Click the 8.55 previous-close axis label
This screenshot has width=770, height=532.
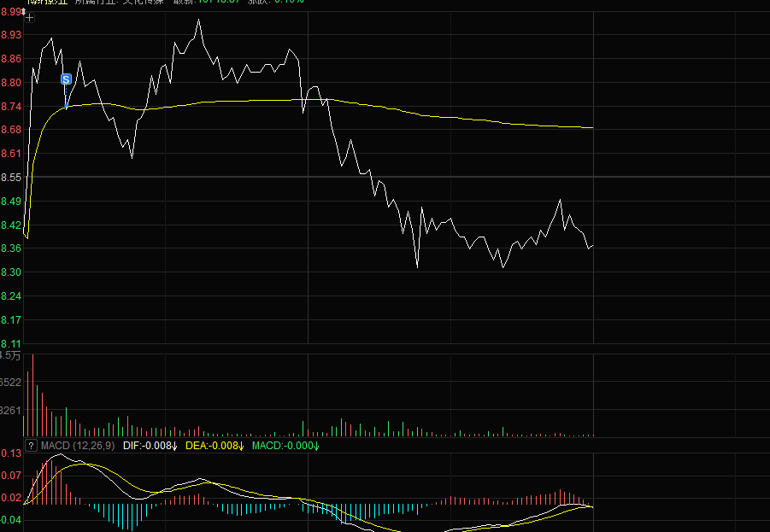11,177
